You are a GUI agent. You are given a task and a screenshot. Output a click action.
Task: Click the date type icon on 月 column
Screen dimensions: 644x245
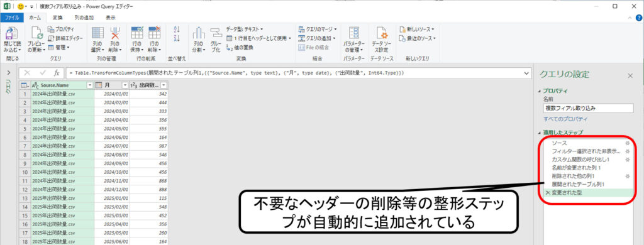tap(99, 85)
